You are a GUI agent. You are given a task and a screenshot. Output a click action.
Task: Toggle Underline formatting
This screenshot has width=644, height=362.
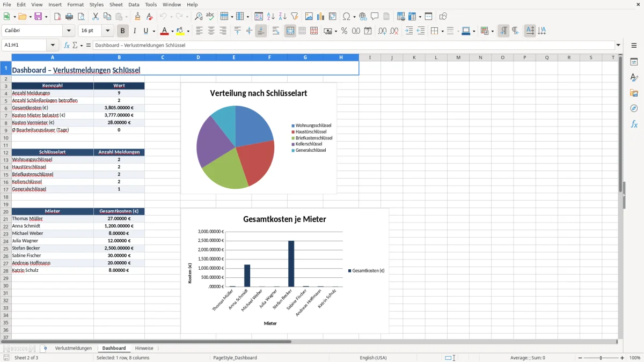[146, 31]
